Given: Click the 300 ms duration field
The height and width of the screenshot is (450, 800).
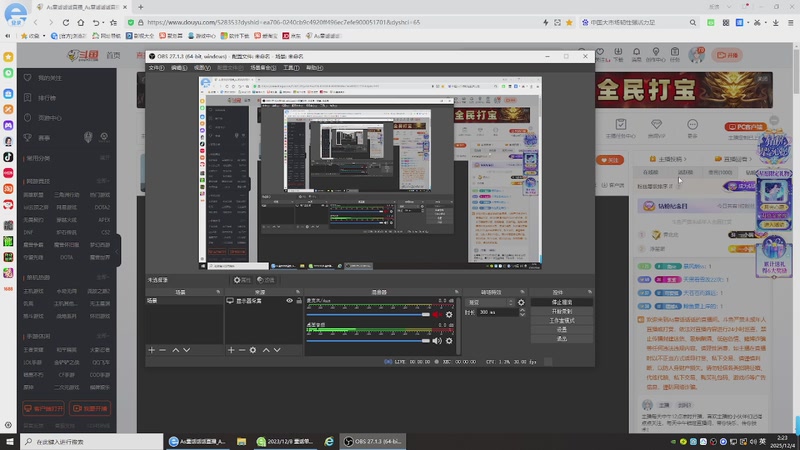Looking at the screenshot, I should [x=497, y=312].
